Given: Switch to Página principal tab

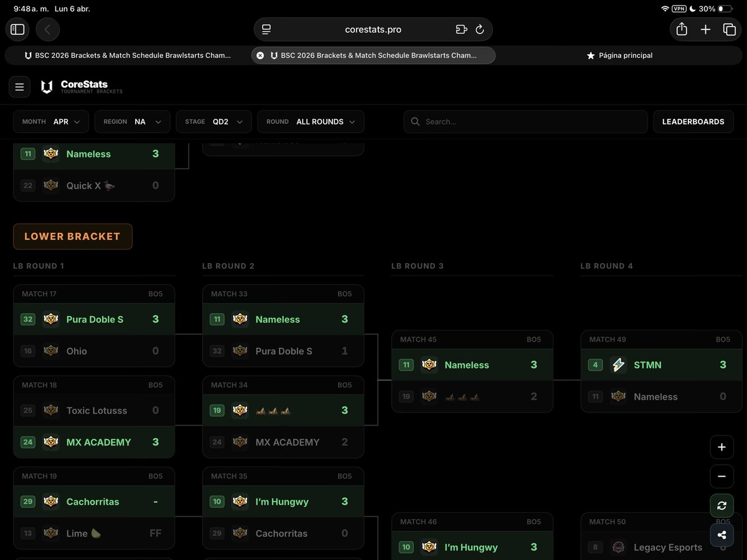Looking at the screenshot, I should click(x=619, y=55).
